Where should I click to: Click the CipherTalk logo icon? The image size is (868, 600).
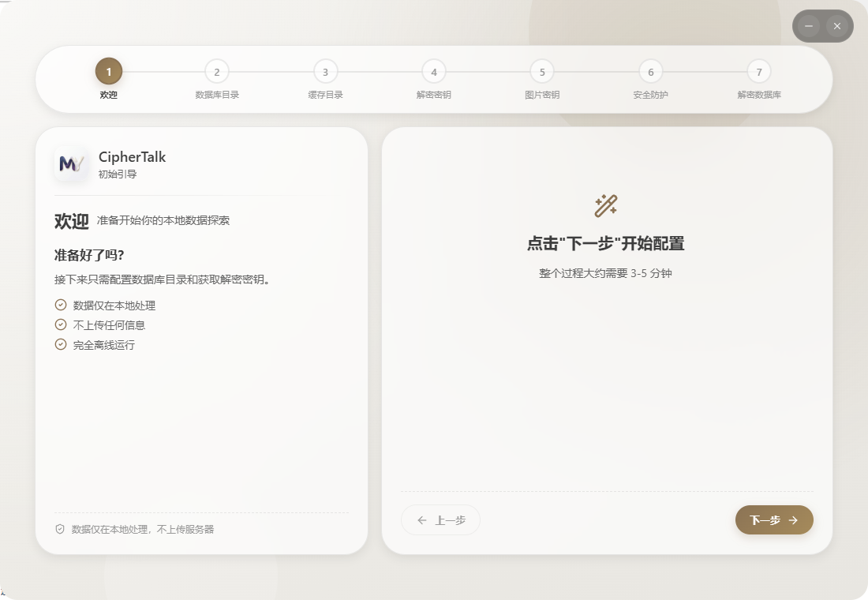[71, 164]
